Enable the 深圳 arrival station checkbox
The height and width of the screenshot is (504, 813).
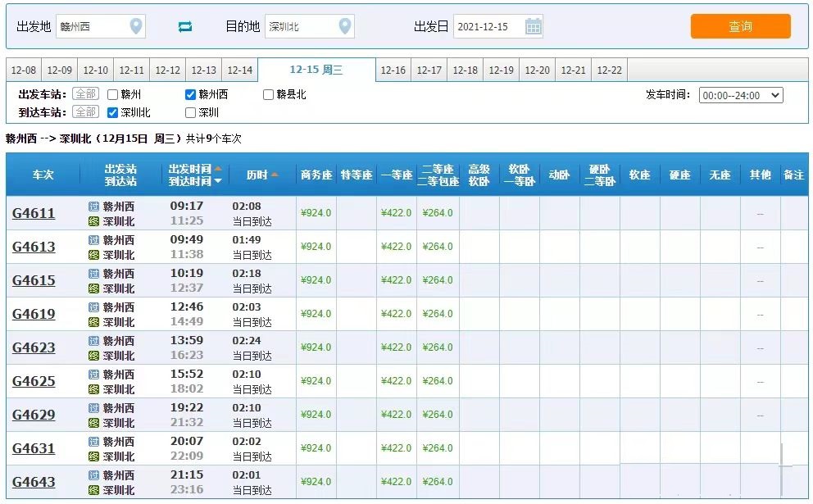point(191,113)
